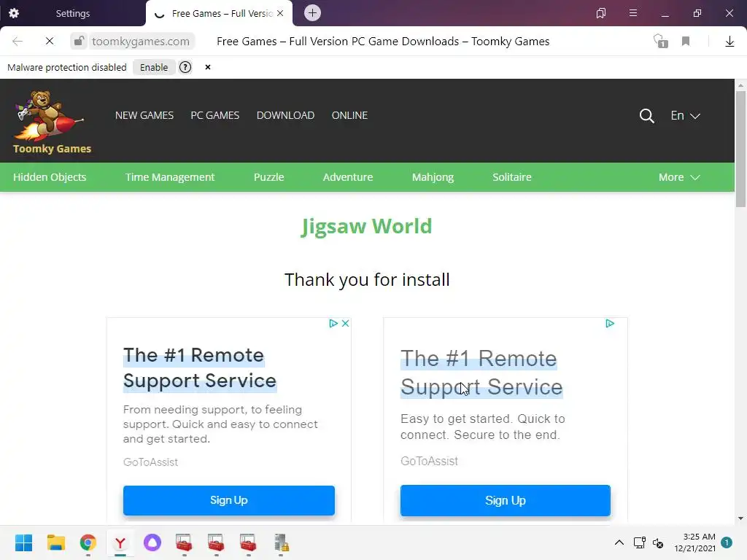Expand the En language dropdown
747x560 pixels.
click(685, 115)
